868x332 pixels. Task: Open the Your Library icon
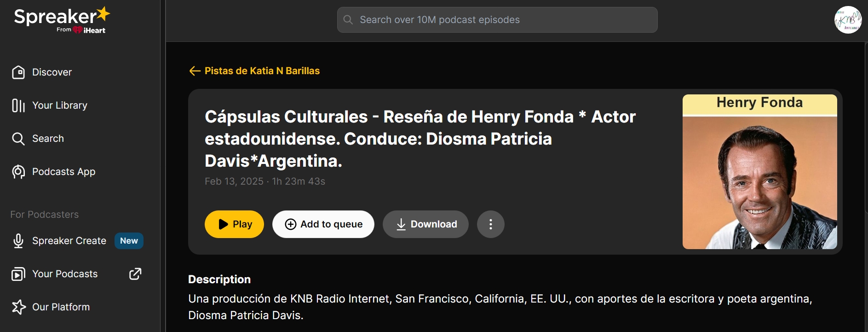(x=18, y=105)
